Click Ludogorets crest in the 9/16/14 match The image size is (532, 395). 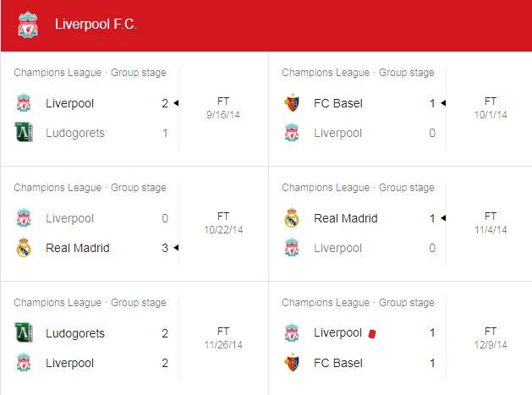(24, 132)
